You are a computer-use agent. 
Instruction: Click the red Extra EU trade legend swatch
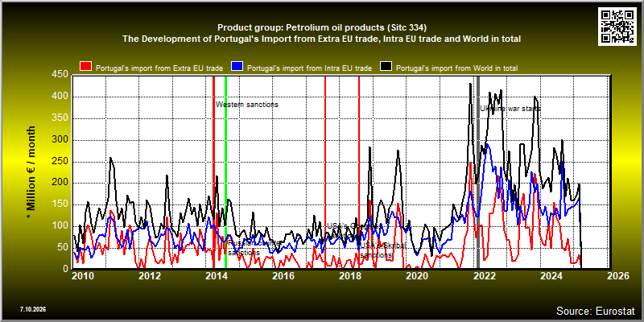click(x=86, y=68)
